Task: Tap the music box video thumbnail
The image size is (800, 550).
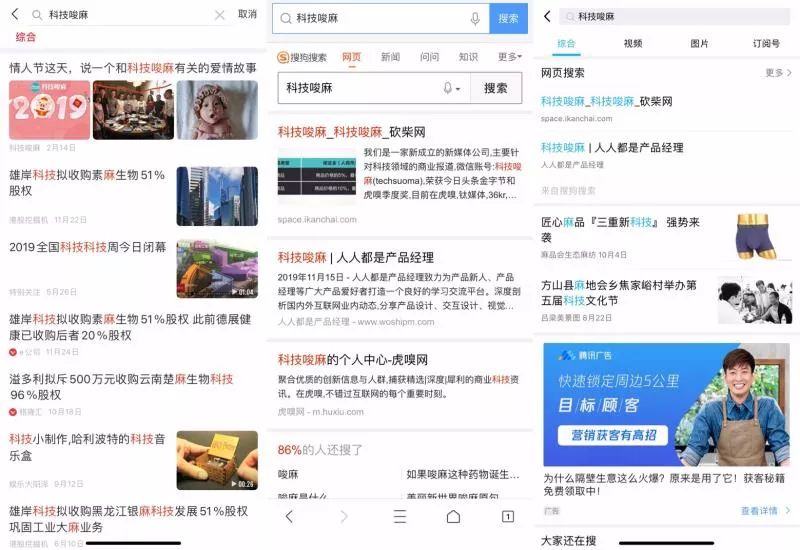Action: pyautogui.click(x=217, y=460)
